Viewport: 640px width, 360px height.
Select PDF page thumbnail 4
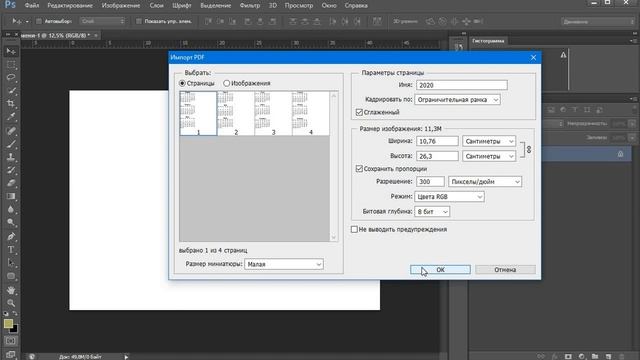pyautogui.click(x=311, y=113)
